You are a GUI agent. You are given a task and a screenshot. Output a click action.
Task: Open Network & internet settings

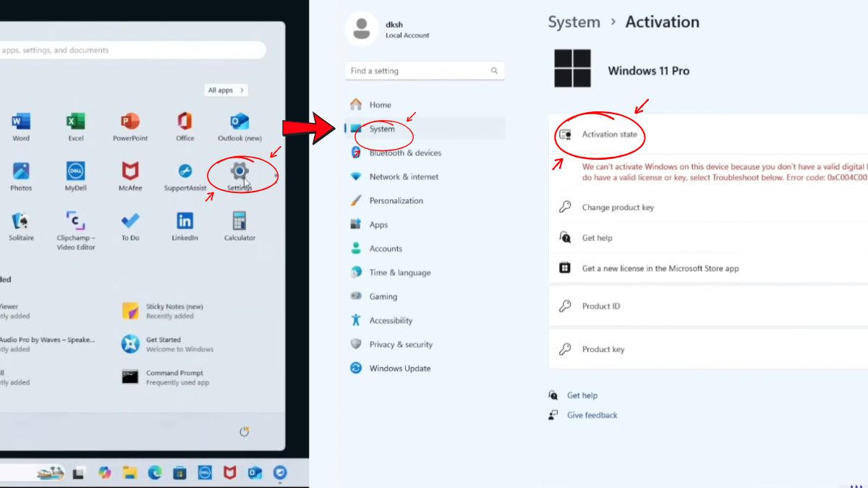[x=425, y=176]
